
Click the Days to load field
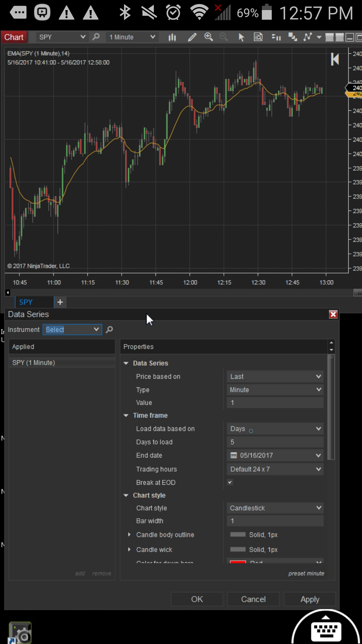(x=275, y=442)
